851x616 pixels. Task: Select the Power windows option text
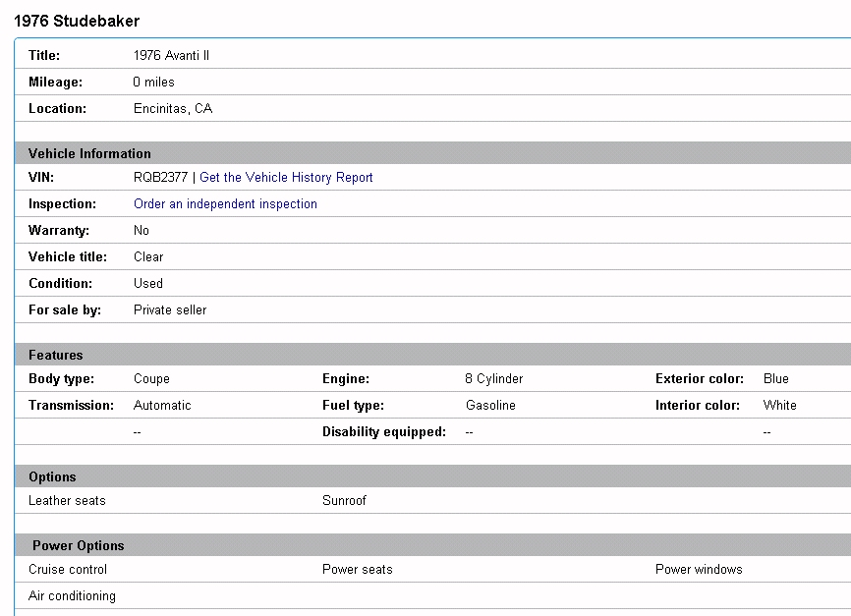coord(699,570)
